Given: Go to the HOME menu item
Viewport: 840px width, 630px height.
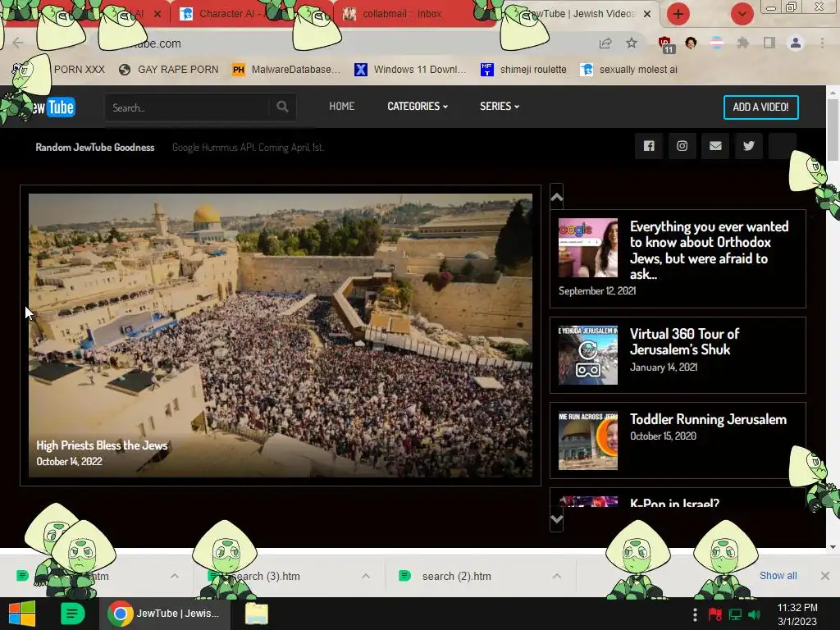Looking at the screenshot, I should (342, 106).
